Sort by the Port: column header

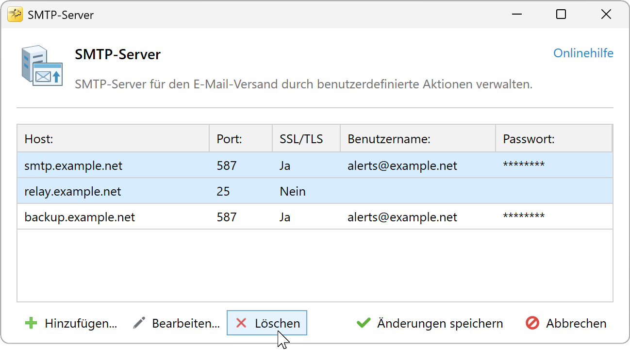pyautogui.click(x=241, y=139)
